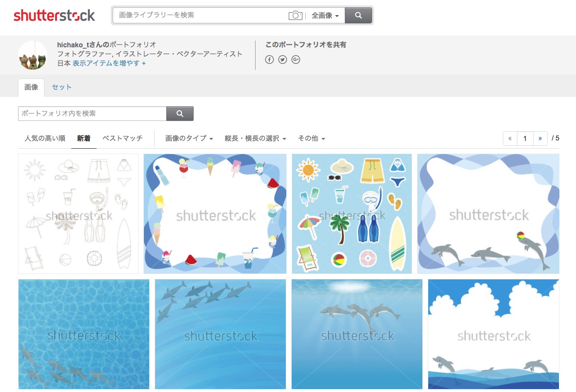This screenshot has height=392, width=576.
Task: Share portfolio on Facebook
Action: point(269,59)
